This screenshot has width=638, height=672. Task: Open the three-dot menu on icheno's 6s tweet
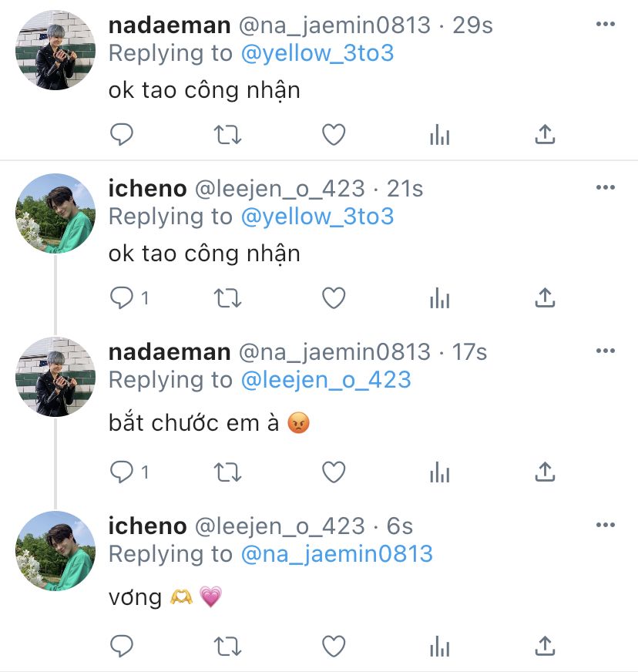tap(606, 525)
